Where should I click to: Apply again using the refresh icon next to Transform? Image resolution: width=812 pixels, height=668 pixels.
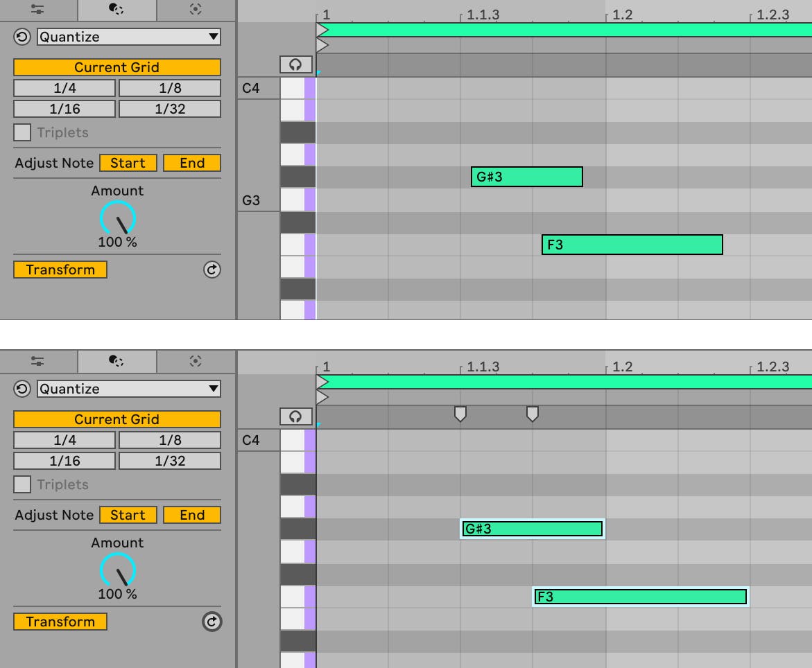click(x=211, y=270)
